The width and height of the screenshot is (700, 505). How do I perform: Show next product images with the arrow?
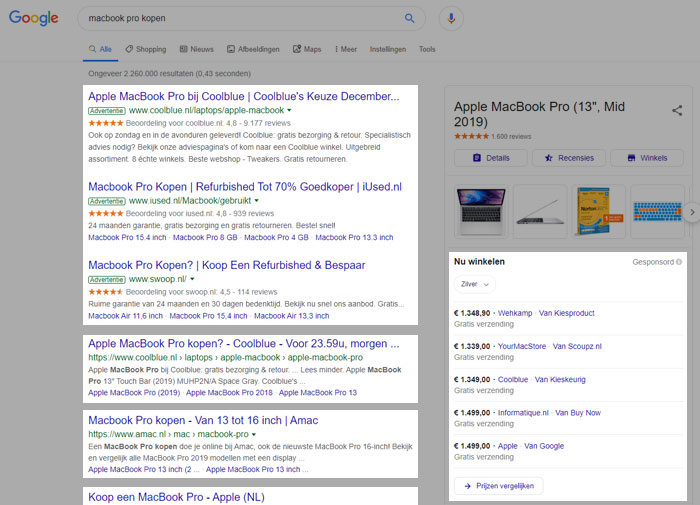point(692,212)
